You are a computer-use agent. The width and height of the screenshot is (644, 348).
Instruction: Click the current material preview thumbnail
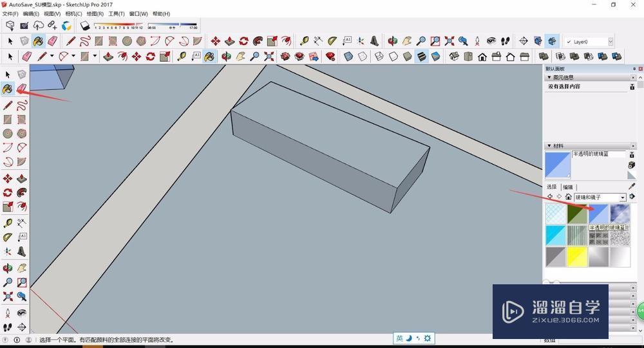coord(558,165)
